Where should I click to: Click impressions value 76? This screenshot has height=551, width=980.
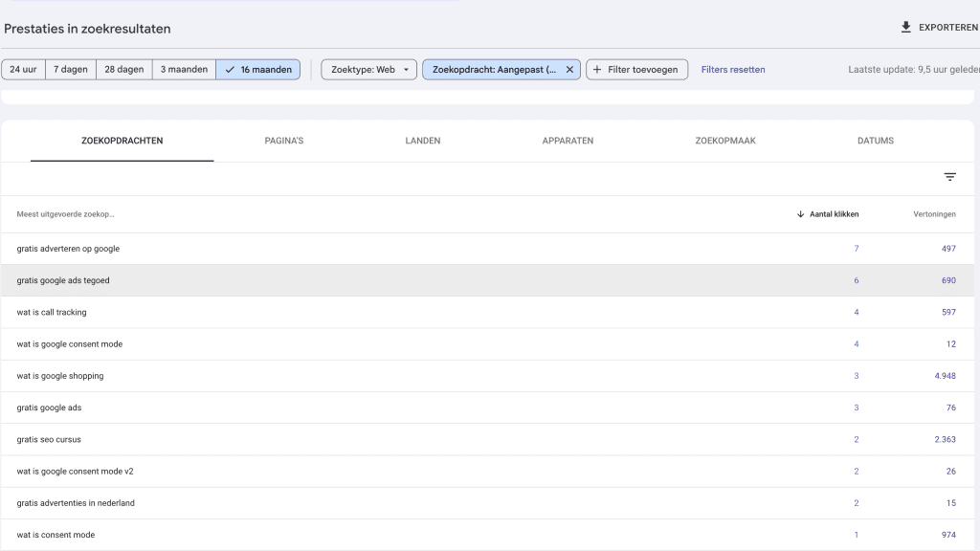tap(950, 408)
